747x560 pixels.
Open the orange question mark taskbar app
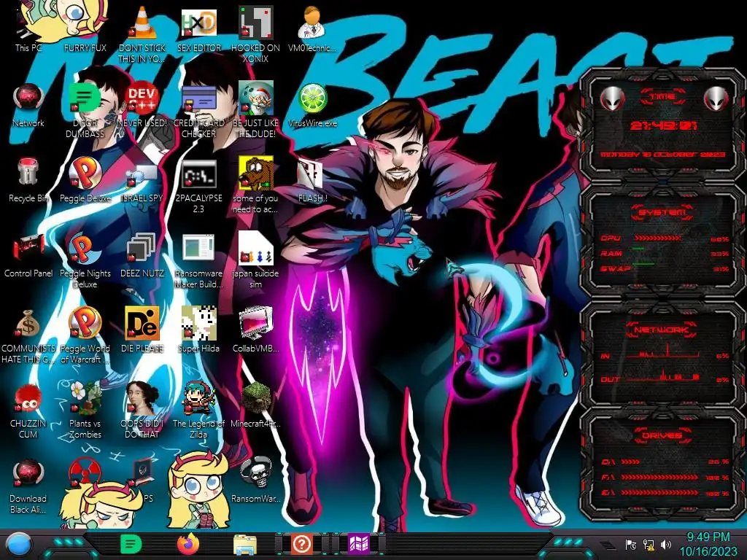(x=301, y=544)
